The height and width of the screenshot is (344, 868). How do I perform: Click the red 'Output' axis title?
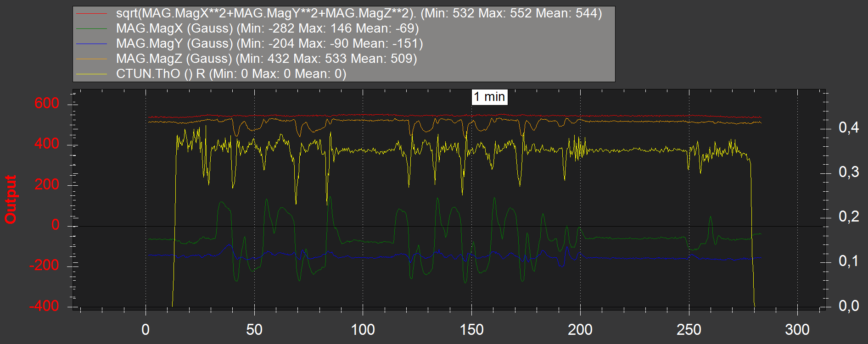point(11,199)
